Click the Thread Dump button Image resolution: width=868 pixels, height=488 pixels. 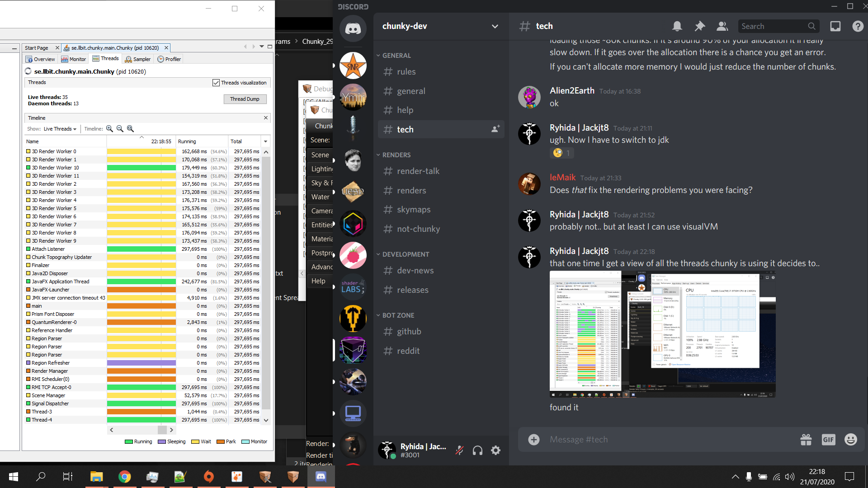tap(245, 99)
